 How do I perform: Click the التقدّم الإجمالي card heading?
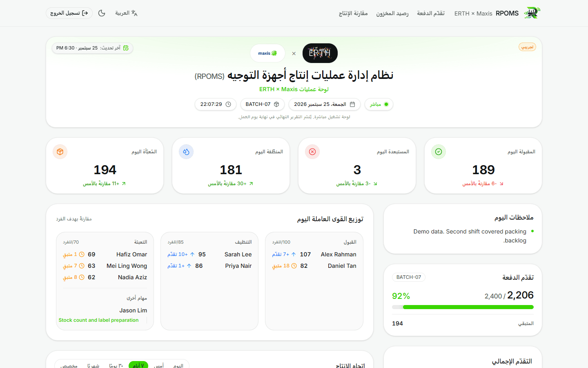click(512, 361)
